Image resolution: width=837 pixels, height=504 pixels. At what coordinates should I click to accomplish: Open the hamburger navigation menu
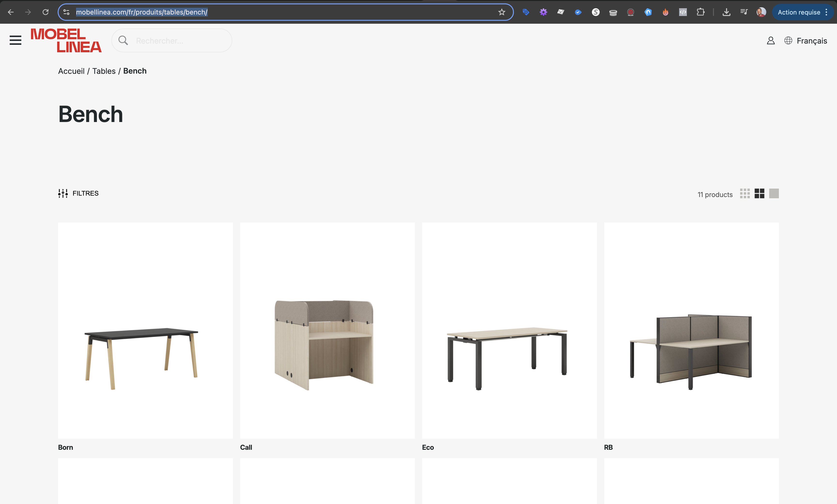pyautogui.click(x=15, y=40)
